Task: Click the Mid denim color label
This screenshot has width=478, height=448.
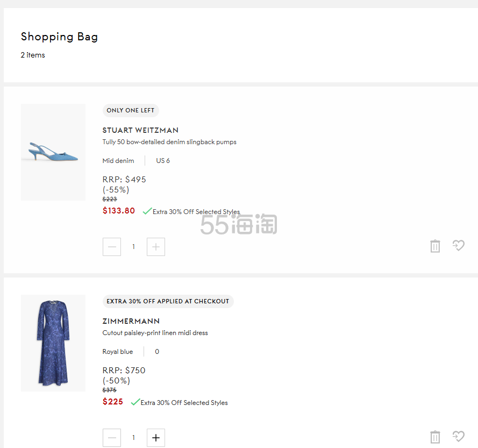Action: click(x=118, y=161)
